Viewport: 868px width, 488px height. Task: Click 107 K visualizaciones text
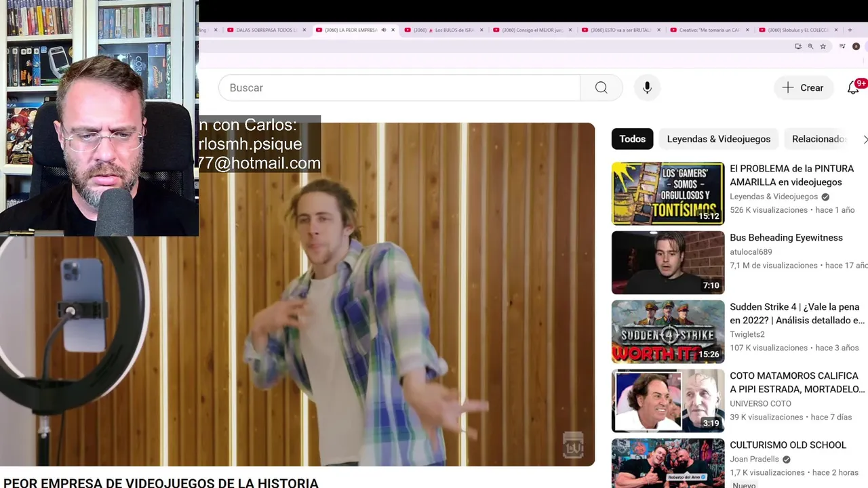769,348
